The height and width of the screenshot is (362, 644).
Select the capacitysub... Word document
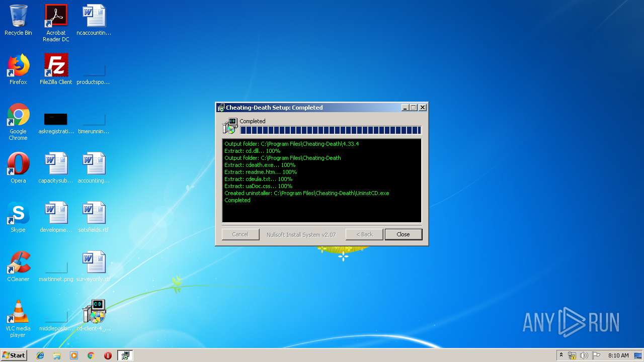click(x=56, y=168)
